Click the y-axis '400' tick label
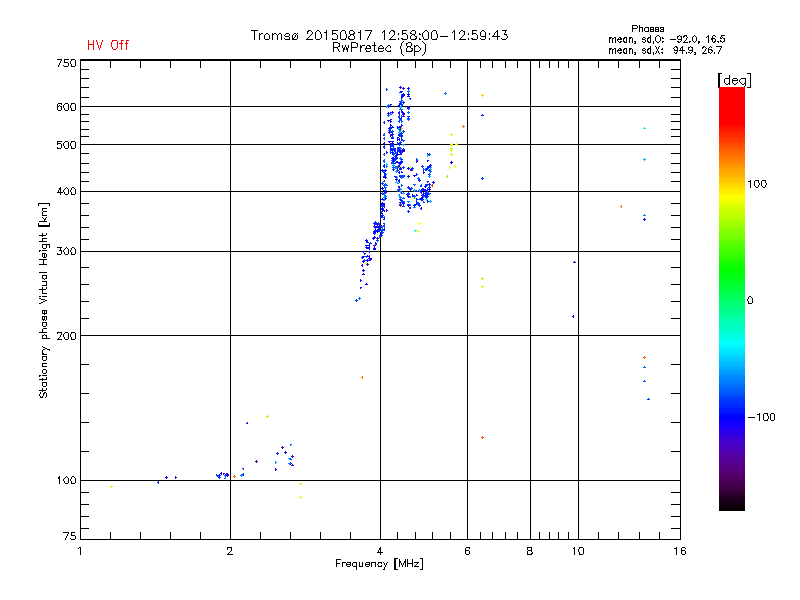This screenshot has height=600, width=800. [x=66, y=191]
